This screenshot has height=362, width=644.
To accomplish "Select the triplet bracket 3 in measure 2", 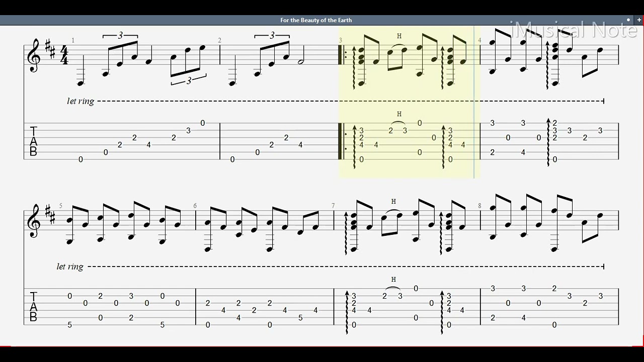I will click(272, 35).
